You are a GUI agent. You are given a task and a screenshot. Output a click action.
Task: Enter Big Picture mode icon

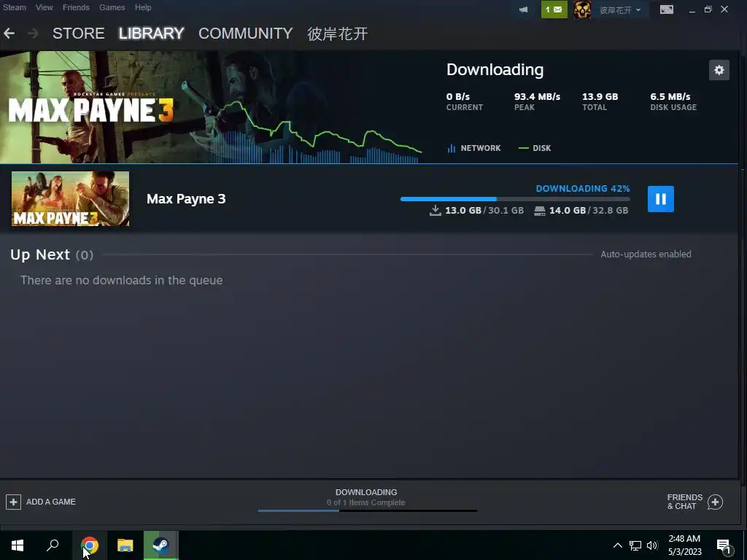pyautogui.click(x=667, y=9)
